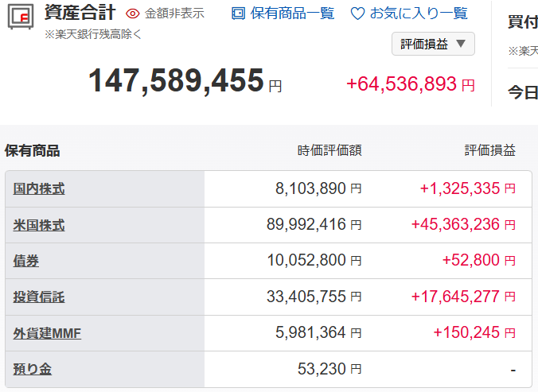Click the eye icon to hide amounts
Screen dimensions: 538x392
133,14
